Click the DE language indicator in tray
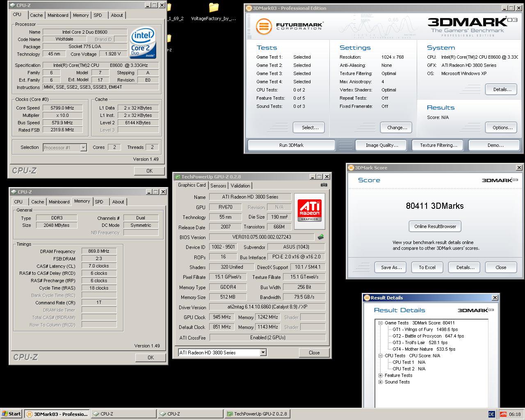 (x=491, y=414)
